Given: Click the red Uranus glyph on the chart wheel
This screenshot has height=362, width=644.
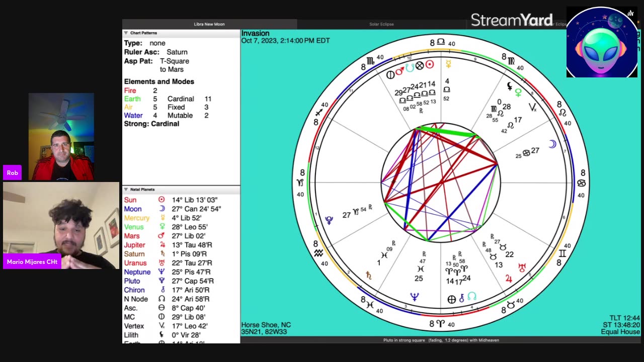Looking at the screenshot, I should pos(522,267).
